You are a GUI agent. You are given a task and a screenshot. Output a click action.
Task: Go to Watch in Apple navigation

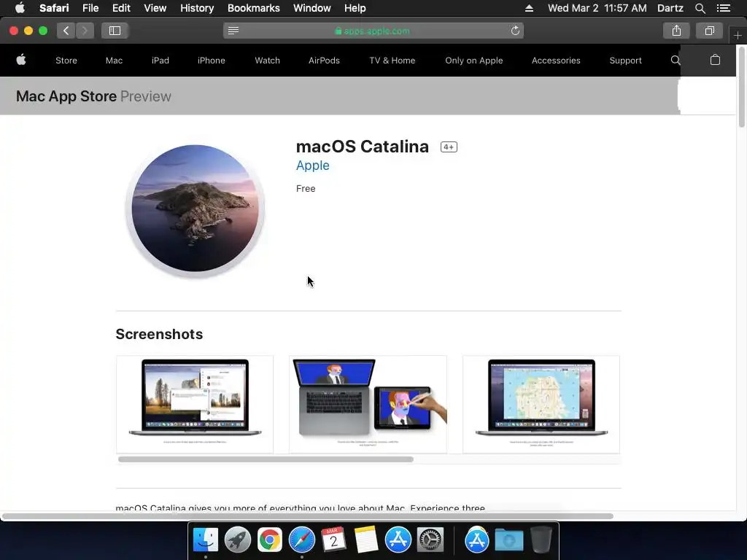coord(267,61)
